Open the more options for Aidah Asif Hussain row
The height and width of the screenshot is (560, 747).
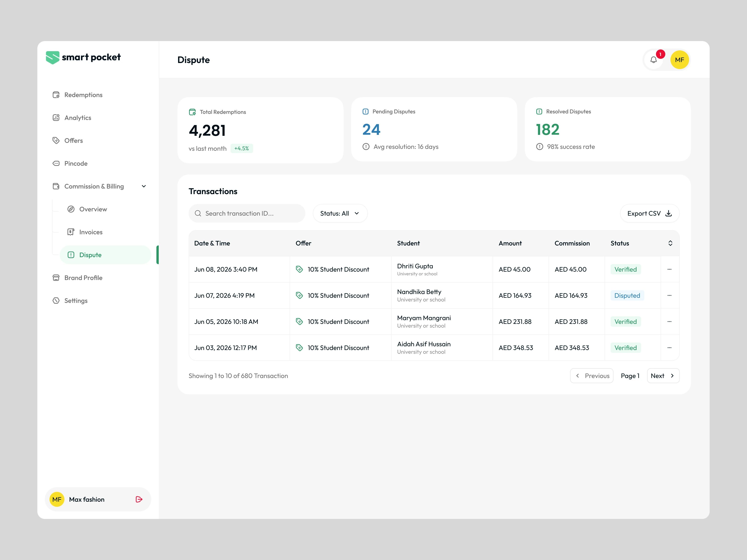pyautogui.click(x=669, y=348)
